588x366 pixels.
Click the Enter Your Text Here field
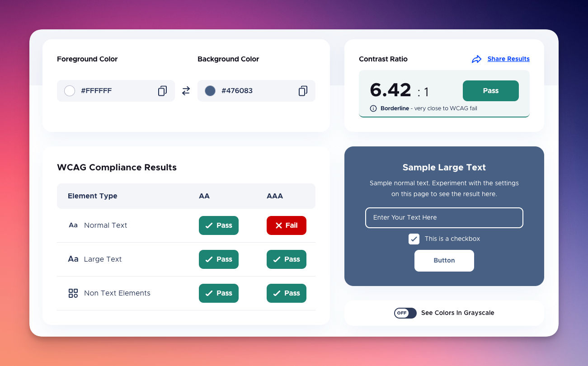click(x=444, y=217)
